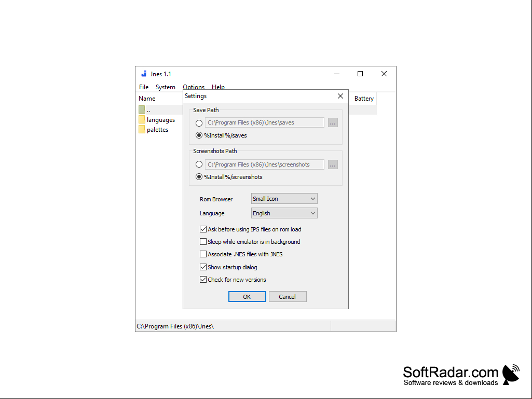Open the languages folder icon
The image size is (532, 399).
[x=142, y=119]
